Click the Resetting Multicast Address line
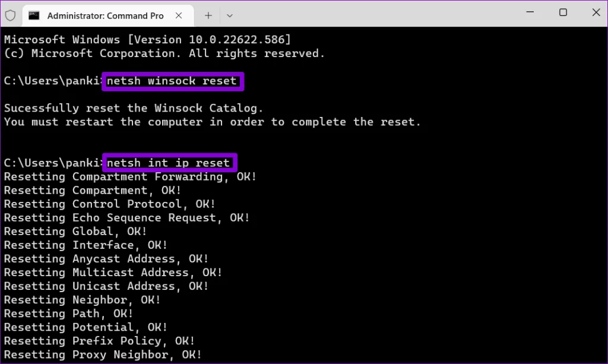 (113, 273)
